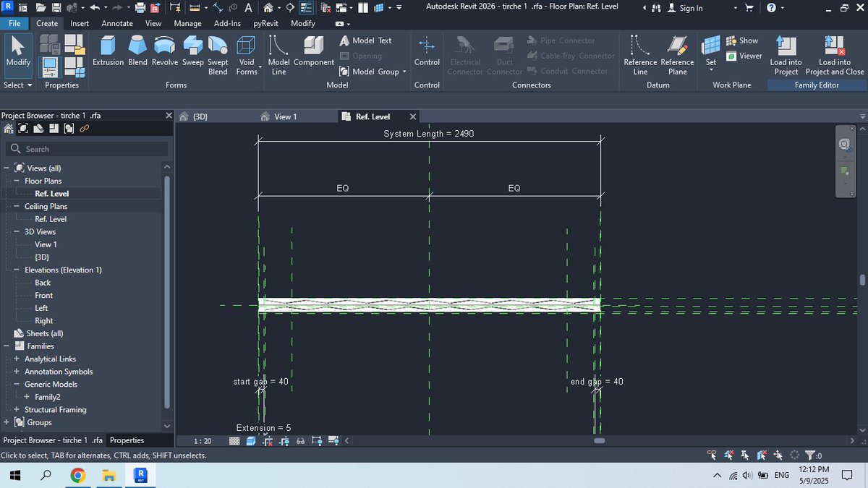The image size is (868, 488).
Task: Load family into Project
Action: tap(786, 55)
